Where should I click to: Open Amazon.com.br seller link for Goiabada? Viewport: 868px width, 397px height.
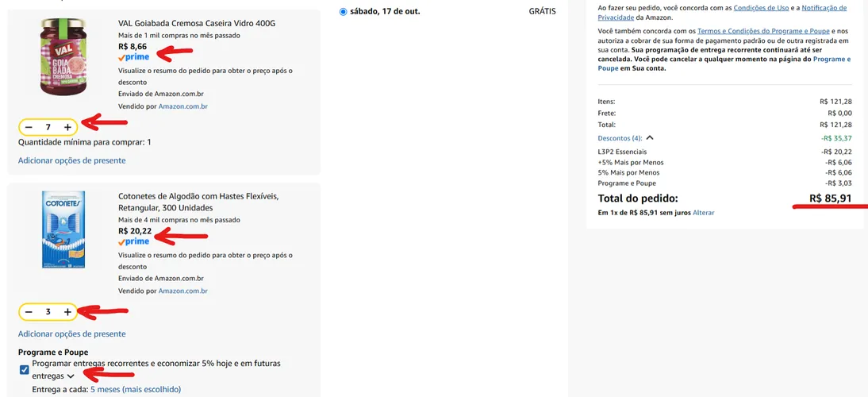pyautogui.click(x=183, y=106)
